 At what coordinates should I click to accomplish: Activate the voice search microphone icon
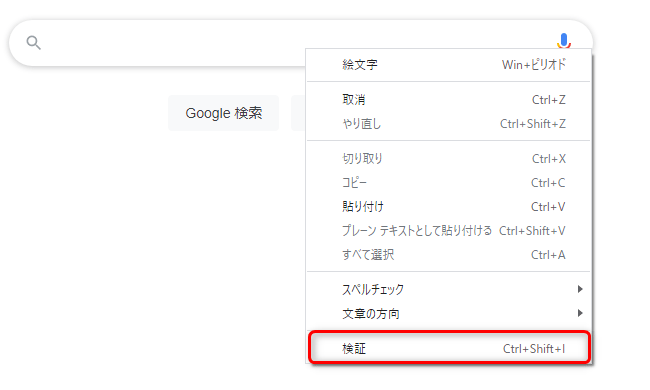[563, 41]
